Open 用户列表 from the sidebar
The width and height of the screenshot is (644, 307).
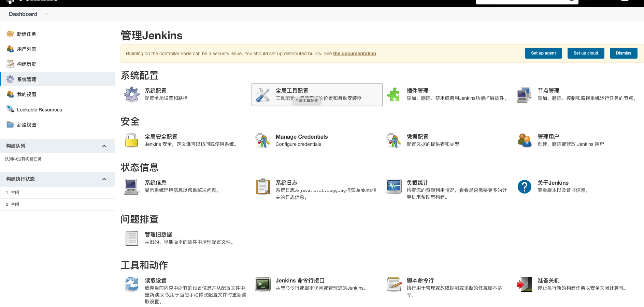point(26,49)
